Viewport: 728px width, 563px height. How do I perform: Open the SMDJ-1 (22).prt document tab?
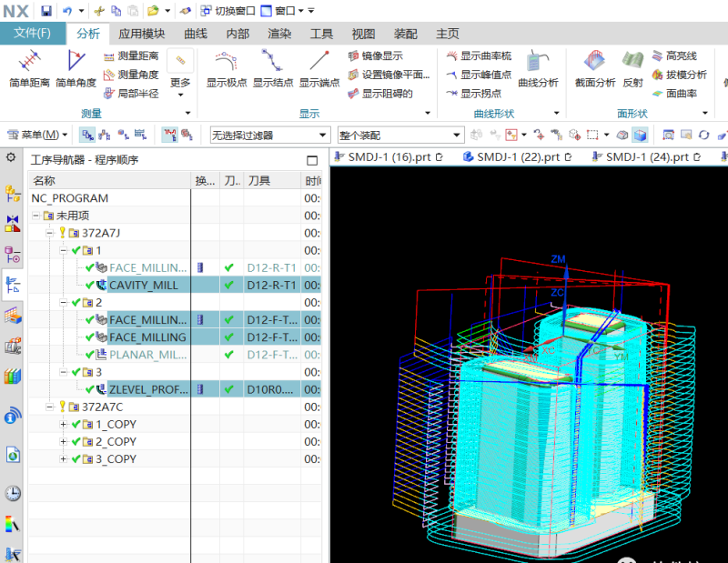tap(519, 156)
